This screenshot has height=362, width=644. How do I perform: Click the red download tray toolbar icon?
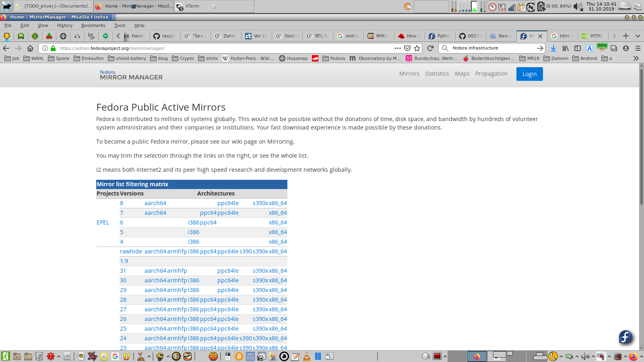(49, 36)
